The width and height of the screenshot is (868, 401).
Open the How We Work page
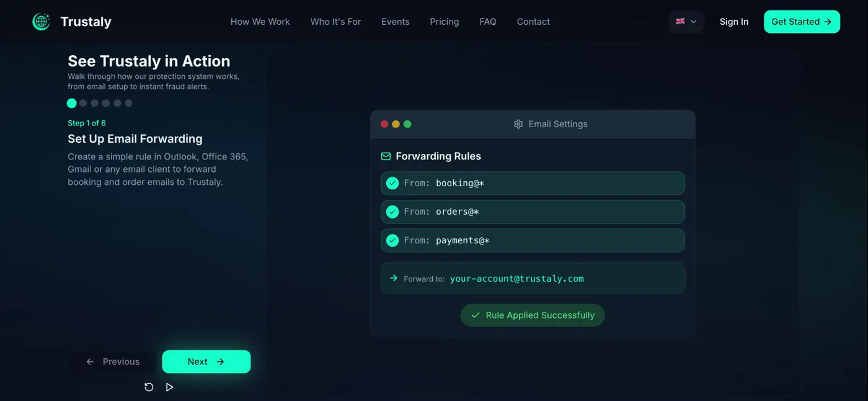point(260,22)
